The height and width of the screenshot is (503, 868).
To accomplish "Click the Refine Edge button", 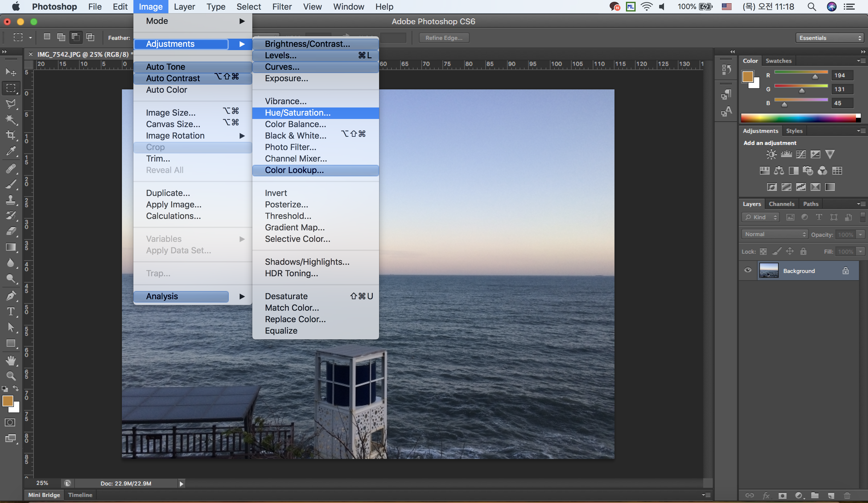I will point(444,37).
